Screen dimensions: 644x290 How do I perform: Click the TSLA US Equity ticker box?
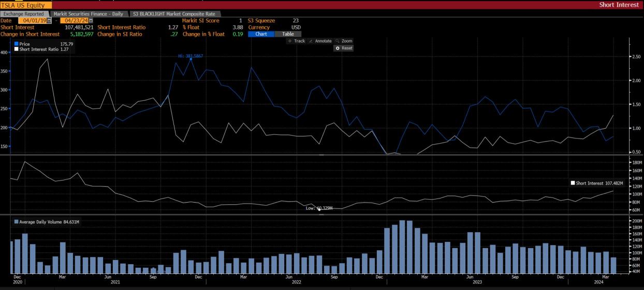[25, 5]
